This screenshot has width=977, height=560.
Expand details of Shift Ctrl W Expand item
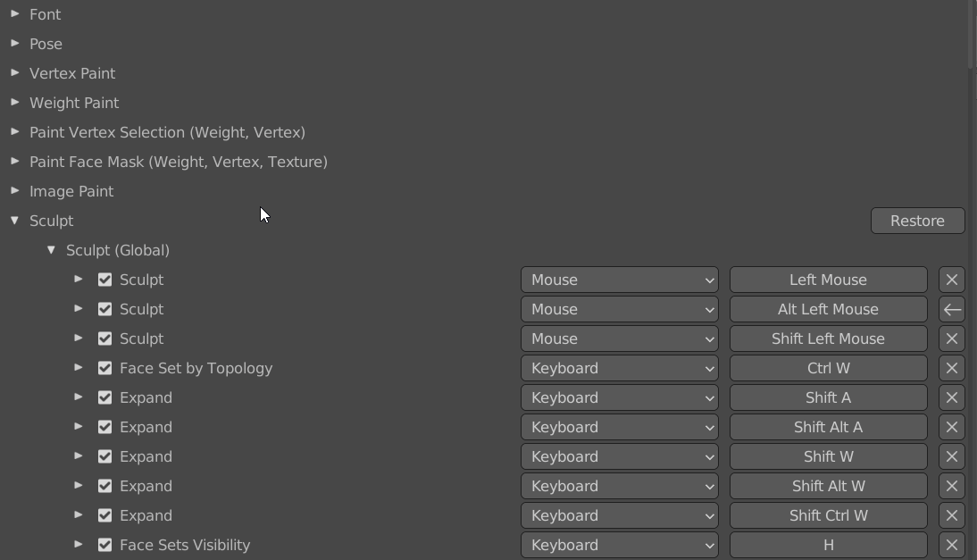click(79, 515)
